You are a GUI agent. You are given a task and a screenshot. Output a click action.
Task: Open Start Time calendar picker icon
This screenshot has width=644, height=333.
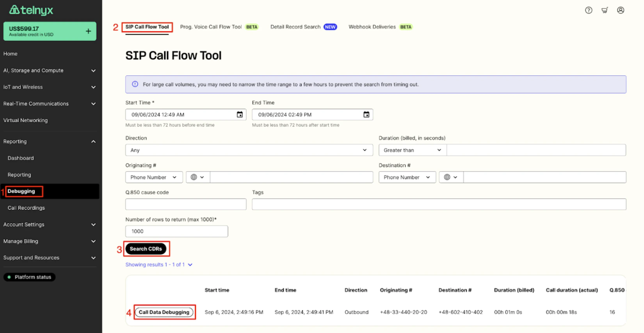(240, 114)
